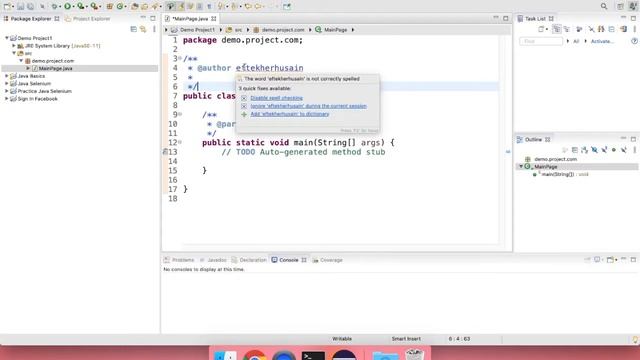640x360 pixels.
Task: Click the Coverage launch toolbar icon
Action: [x=80, y=6]
